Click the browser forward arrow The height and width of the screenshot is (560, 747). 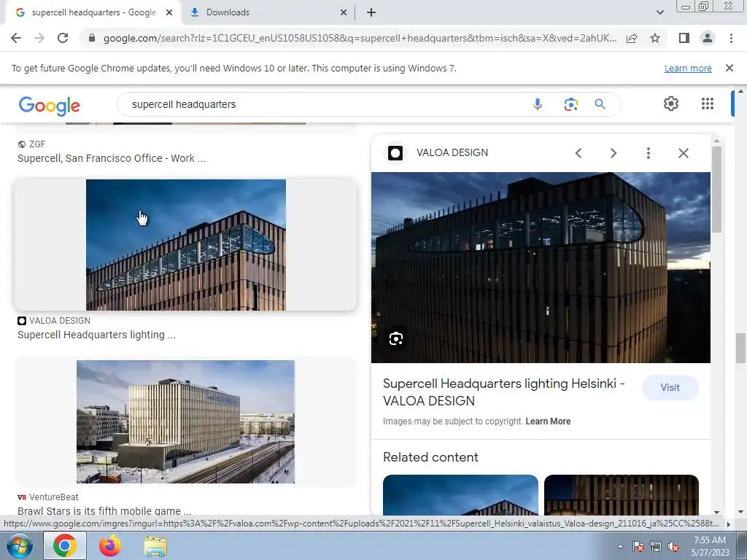tap(39, 38)
